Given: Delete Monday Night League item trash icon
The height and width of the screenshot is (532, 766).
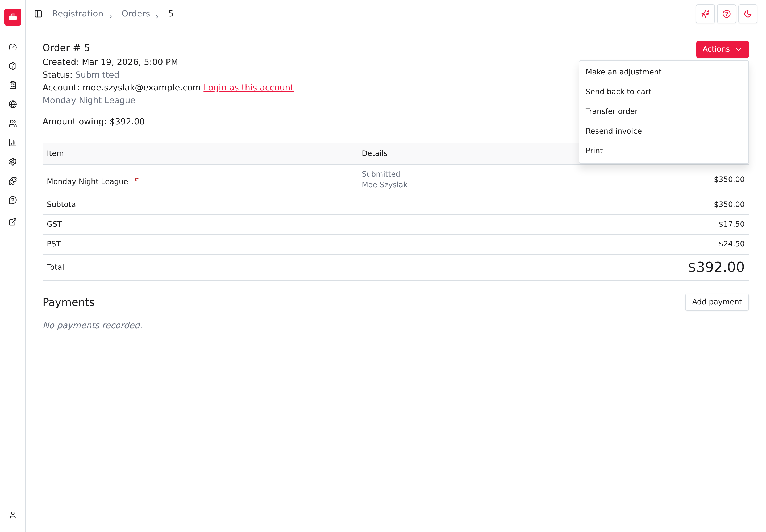Looking at the screenshot, I should tap(137, 180).
